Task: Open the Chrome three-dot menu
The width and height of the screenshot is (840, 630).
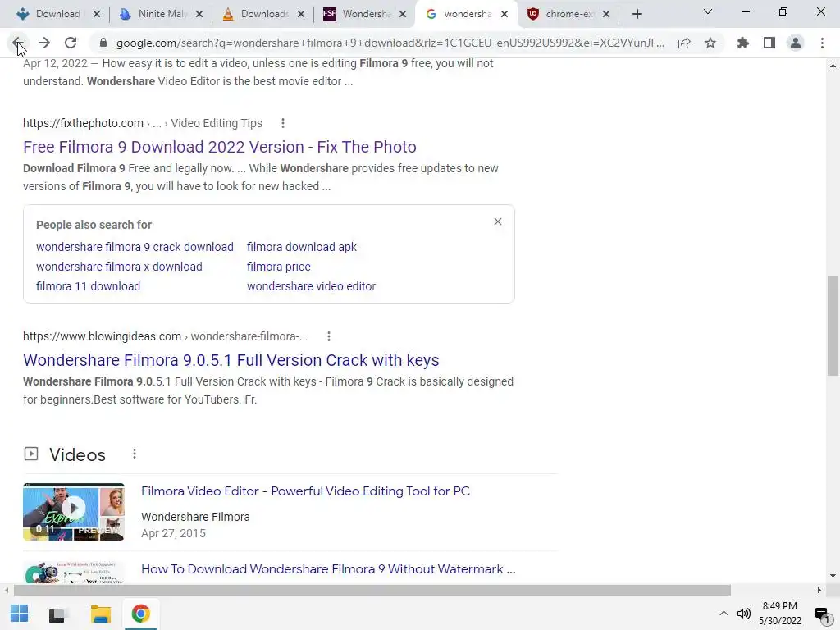Action: pyautogui.click(x=822, y=43)
